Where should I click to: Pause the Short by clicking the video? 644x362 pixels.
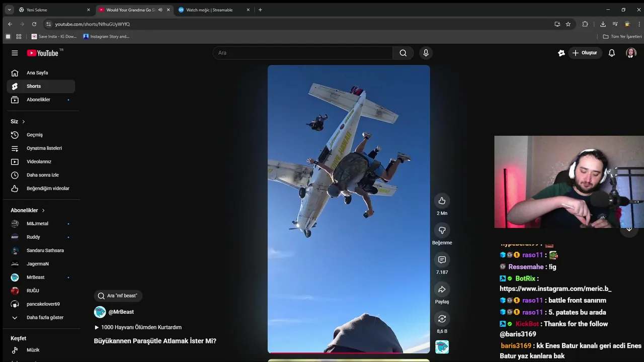click(x=349, y=209)
